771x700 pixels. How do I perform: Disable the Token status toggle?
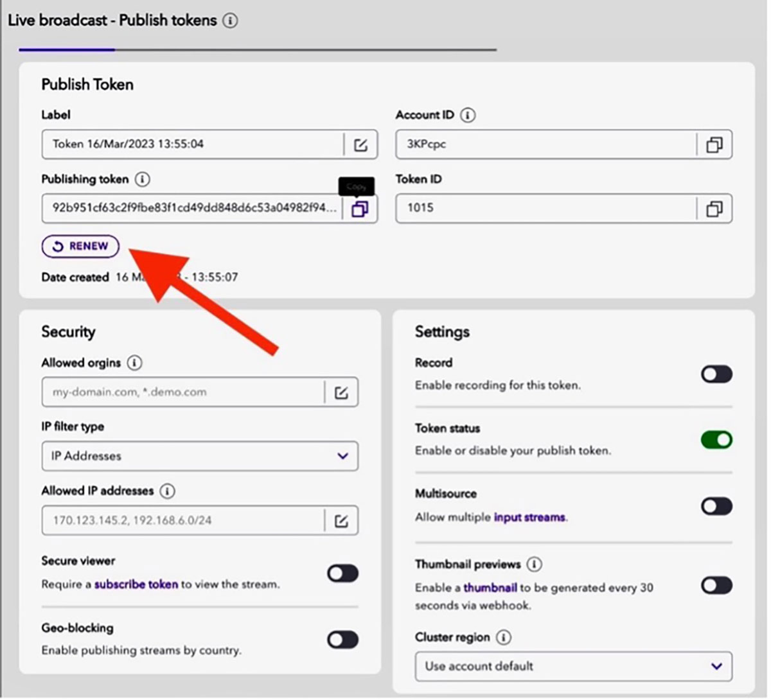click(716, 439)
